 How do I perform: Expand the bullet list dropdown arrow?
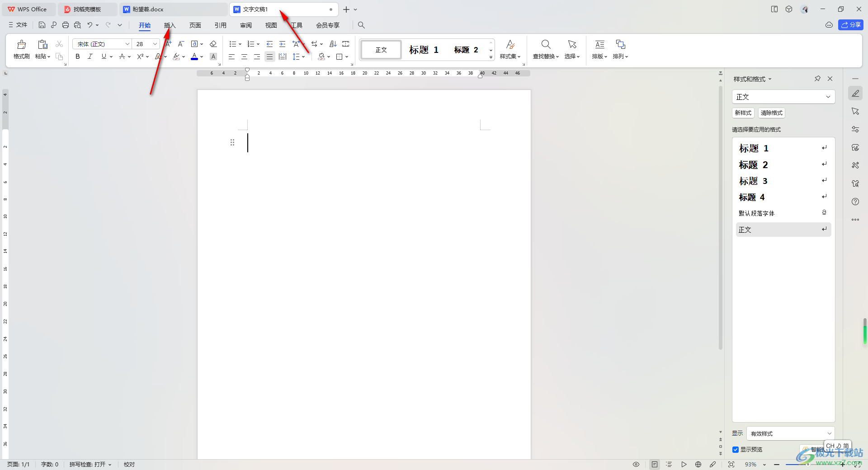pos(240,44)
